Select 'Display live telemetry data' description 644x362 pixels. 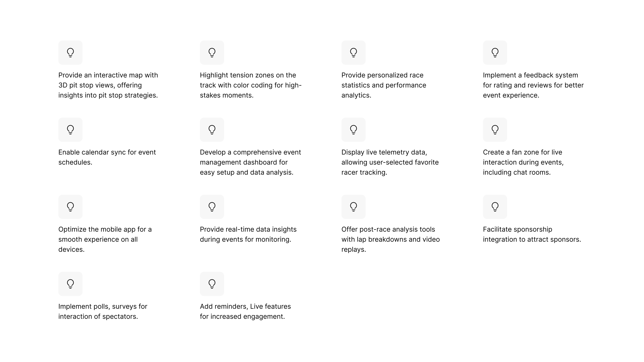point(390,162)
